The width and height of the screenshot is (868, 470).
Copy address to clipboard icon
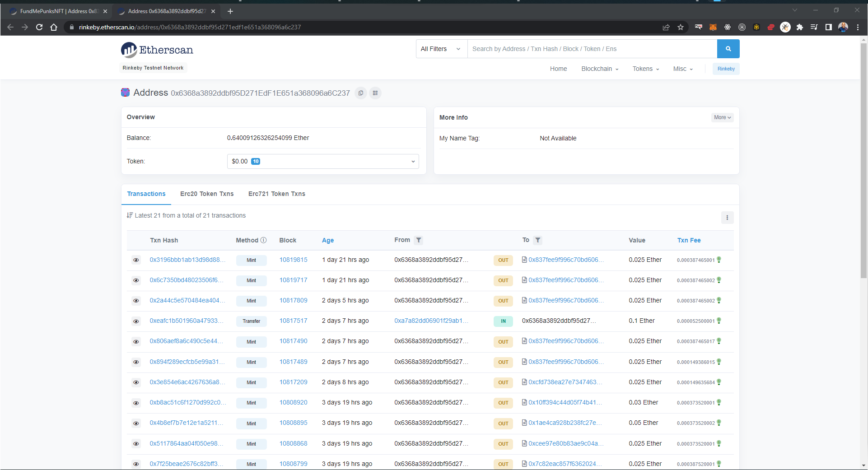point(360,93)
